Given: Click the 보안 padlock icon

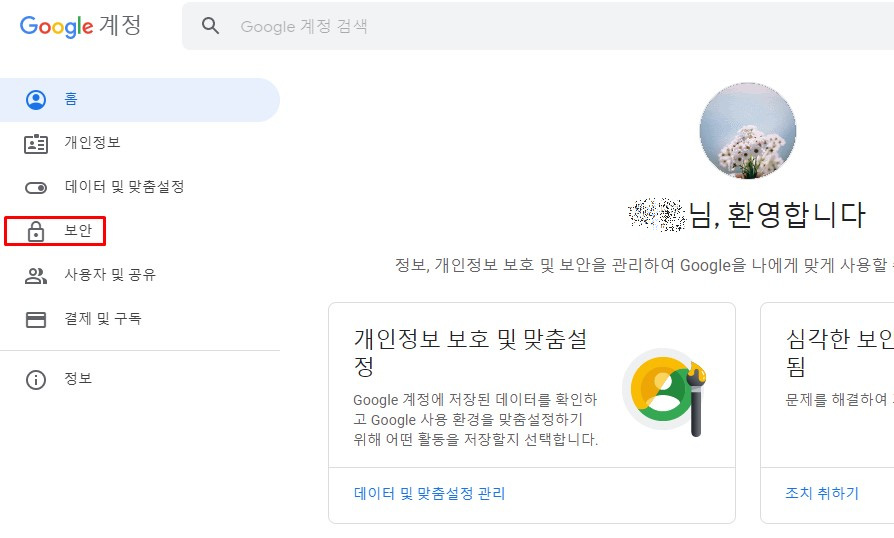Looking at the screenshot, I should pyautogui.click(x=36, y=231).
